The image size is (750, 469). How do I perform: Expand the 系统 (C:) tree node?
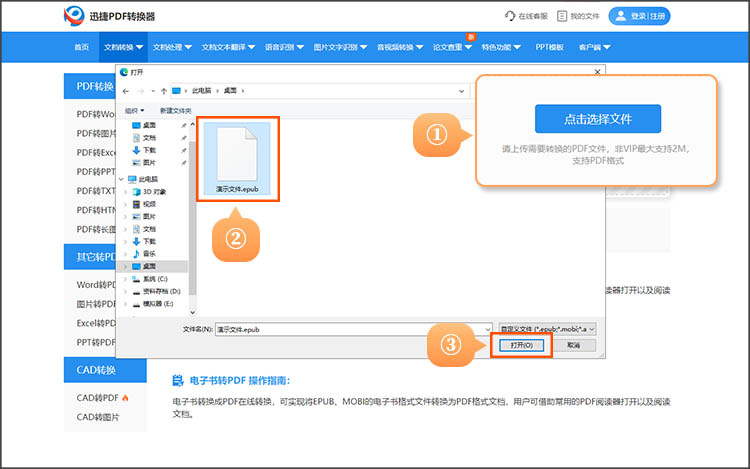click(x=126, y=279)
